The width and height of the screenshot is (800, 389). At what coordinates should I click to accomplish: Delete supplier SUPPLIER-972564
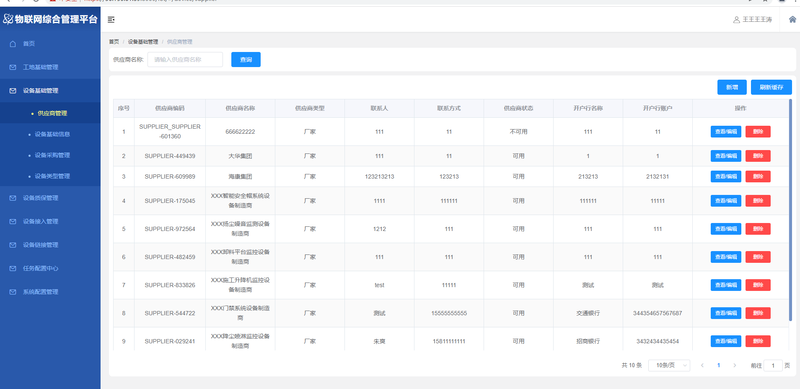click(758, 229)
